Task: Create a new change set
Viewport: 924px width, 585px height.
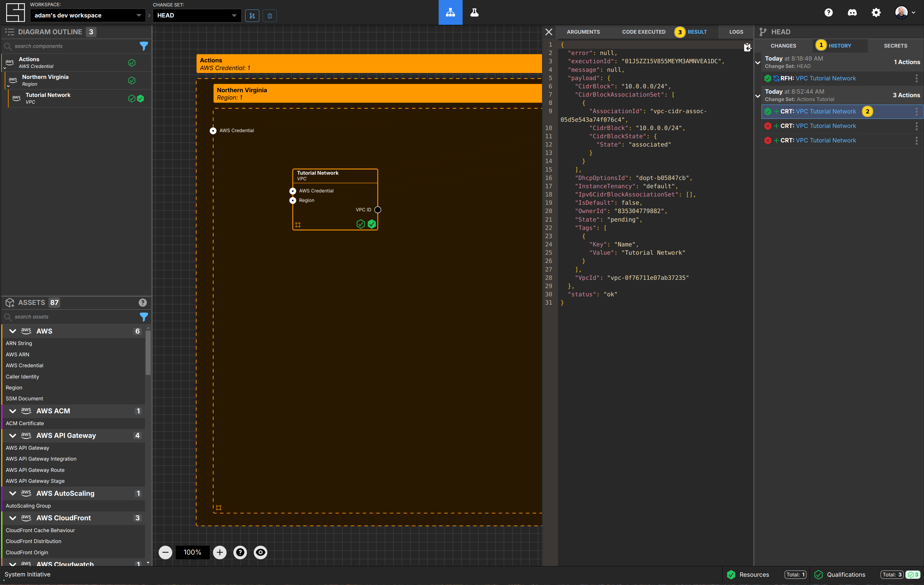Action: [x=252, y=16]
